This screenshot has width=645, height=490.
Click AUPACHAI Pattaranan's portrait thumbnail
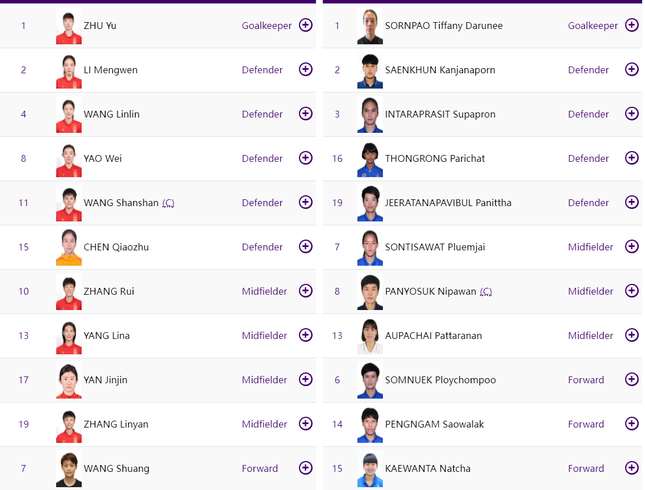370,336
